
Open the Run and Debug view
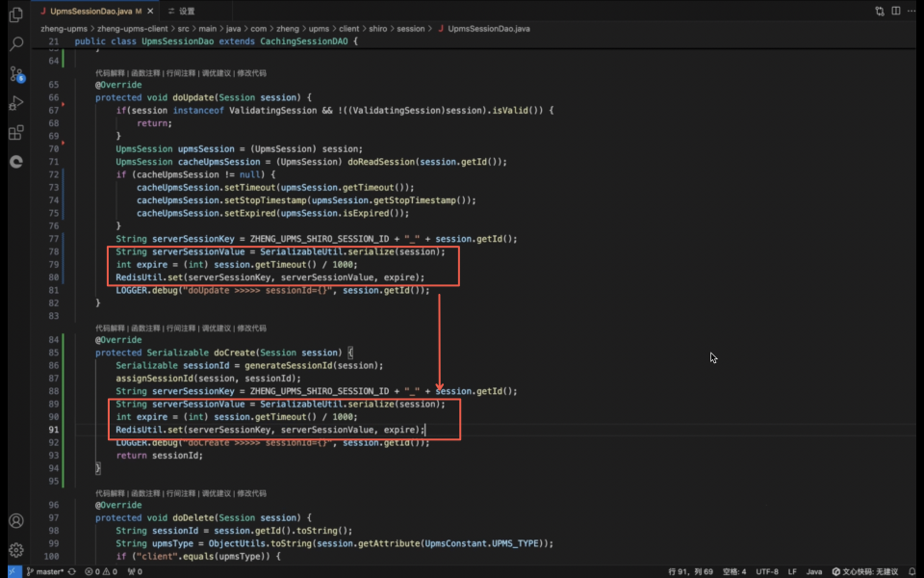(x=16, y=103)
